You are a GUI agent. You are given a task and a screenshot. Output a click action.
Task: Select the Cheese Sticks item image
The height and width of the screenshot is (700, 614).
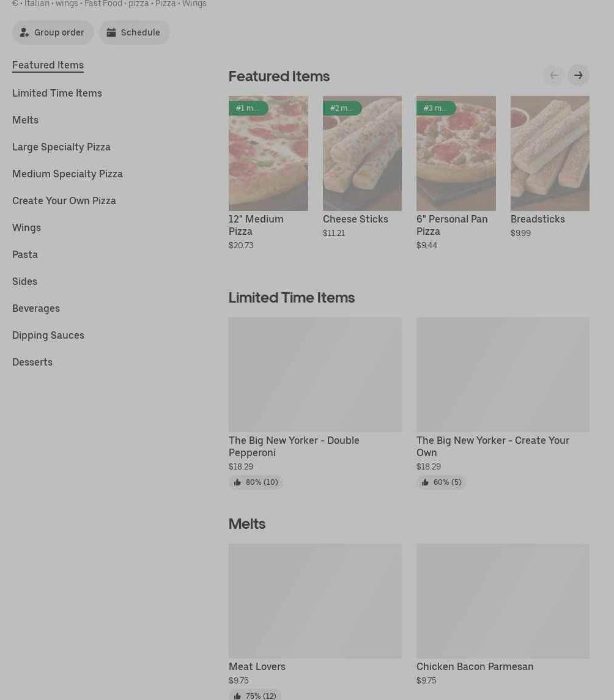click(x=362, y=159)
